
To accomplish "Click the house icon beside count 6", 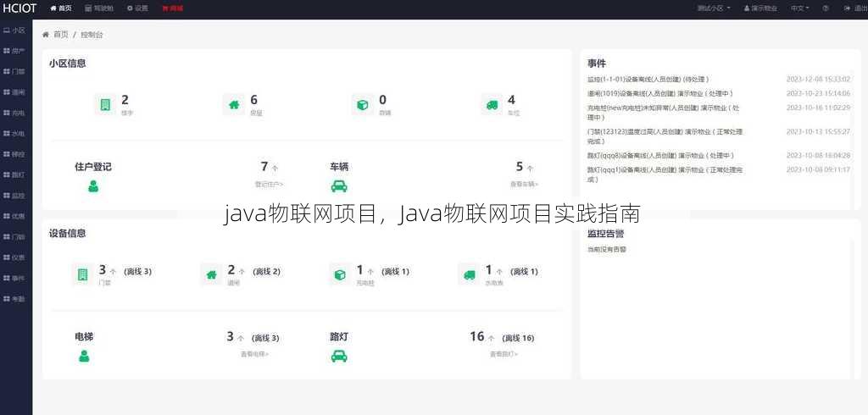I will tap(234, 104).
